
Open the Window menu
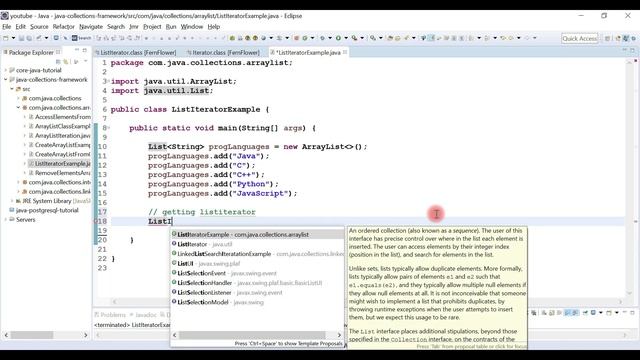tap(192, 27)
